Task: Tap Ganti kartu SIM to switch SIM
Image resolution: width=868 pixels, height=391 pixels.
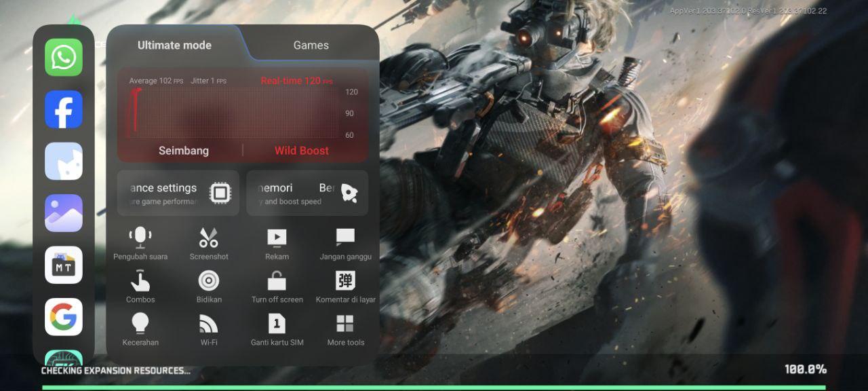Action: click(x=277, y=329)
